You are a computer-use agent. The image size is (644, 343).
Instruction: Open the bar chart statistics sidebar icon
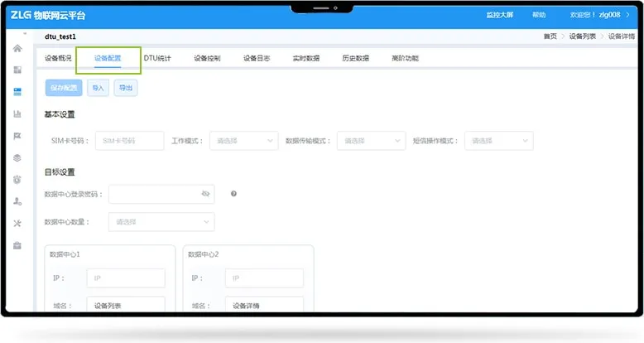[x=17, y=114]
